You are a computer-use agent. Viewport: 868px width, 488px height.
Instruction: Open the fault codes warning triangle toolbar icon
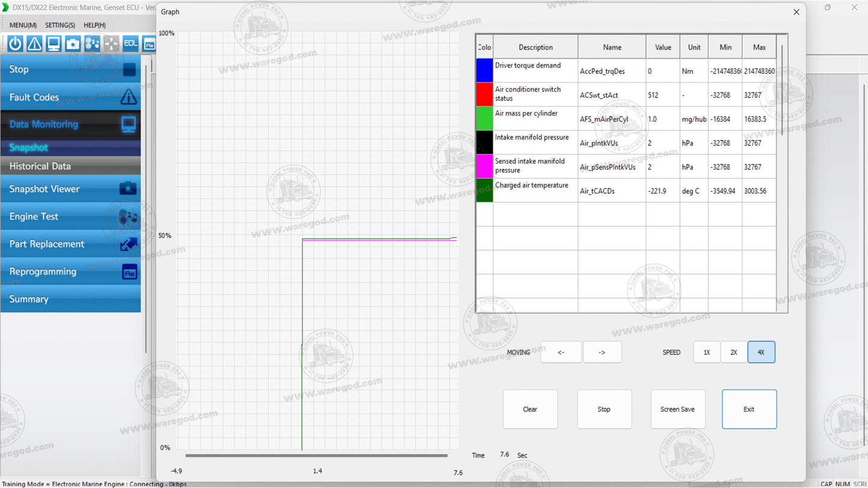[x=34, y=43]
